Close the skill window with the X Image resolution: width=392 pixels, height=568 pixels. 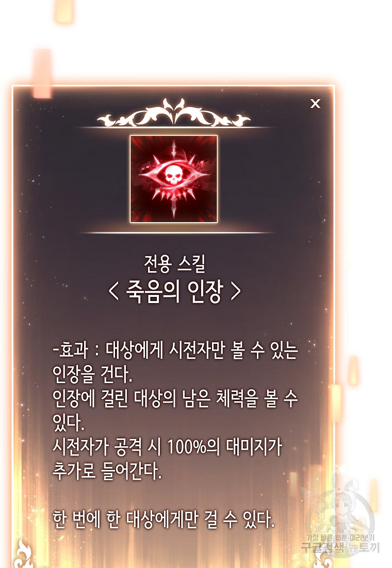(x=315, y=104)
